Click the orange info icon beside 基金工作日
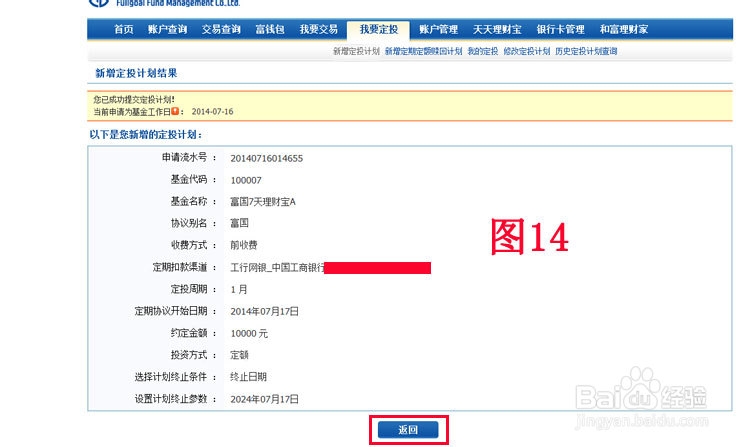 [x=175, y=111]
